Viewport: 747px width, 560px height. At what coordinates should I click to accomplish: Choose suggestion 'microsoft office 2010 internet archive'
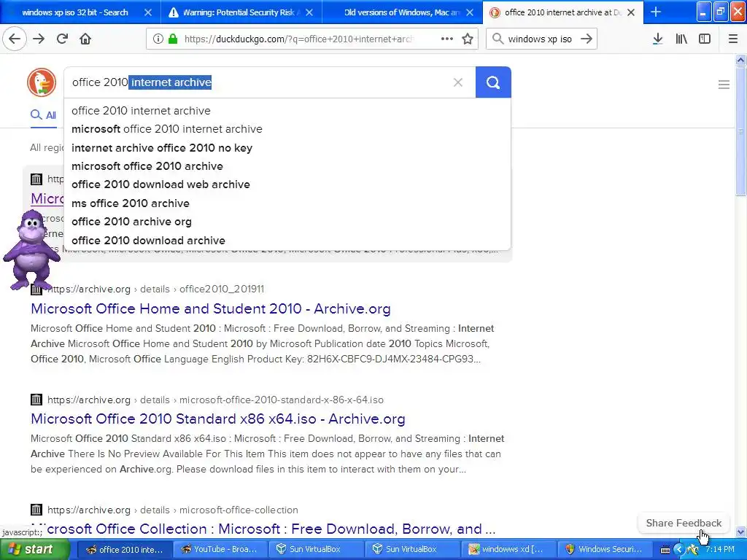pos(287,129)
